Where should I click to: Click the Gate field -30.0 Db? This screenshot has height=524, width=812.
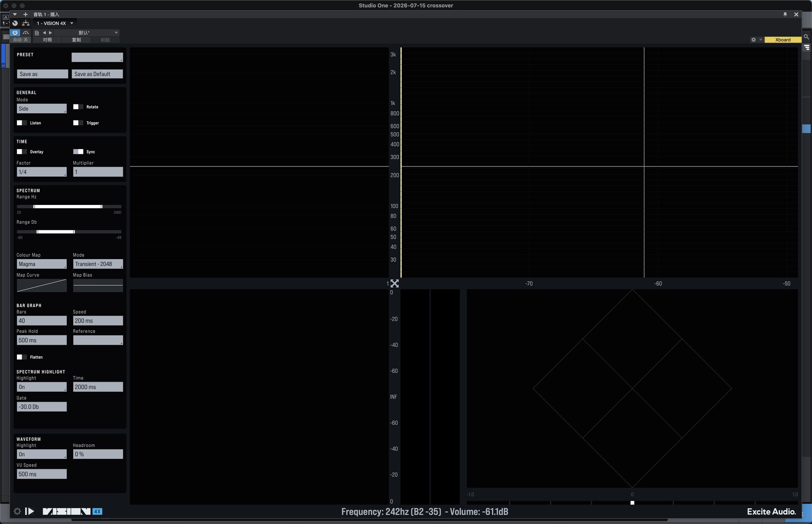coord(41,407)
